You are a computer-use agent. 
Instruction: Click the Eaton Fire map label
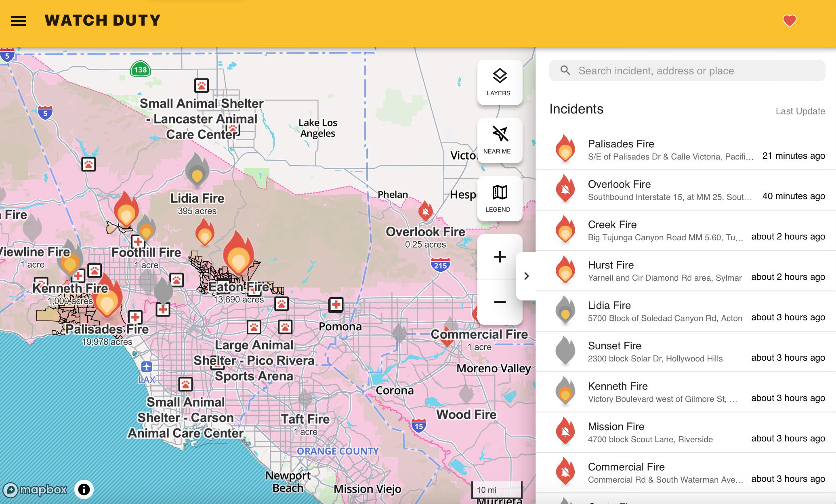pos(239,287)
